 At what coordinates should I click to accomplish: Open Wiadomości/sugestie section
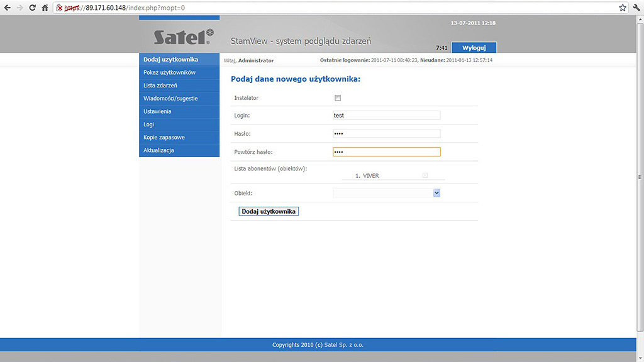coord(170,99)
